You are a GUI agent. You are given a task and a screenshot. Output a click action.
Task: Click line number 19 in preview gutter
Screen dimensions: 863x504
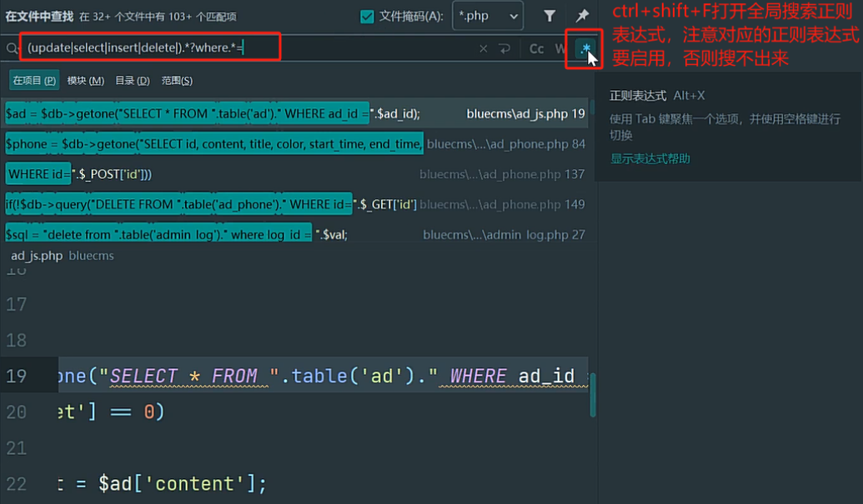coord(17,376)
